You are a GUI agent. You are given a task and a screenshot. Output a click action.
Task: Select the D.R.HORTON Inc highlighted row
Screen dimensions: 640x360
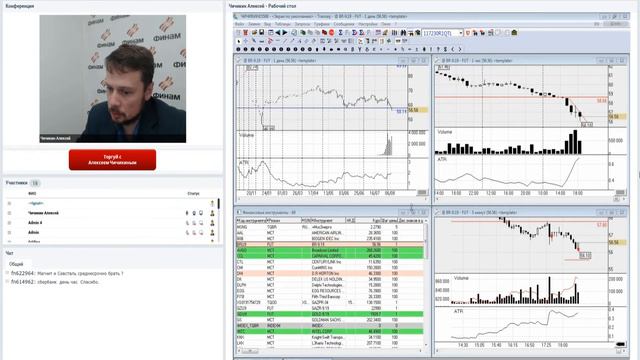pos(330,273)
